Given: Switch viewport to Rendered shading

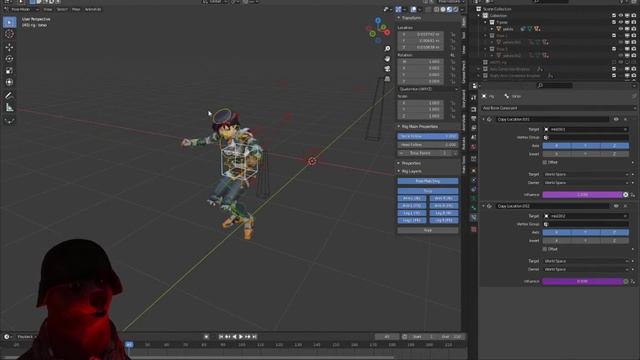Looking at the screenshot, I should (455, 9).
